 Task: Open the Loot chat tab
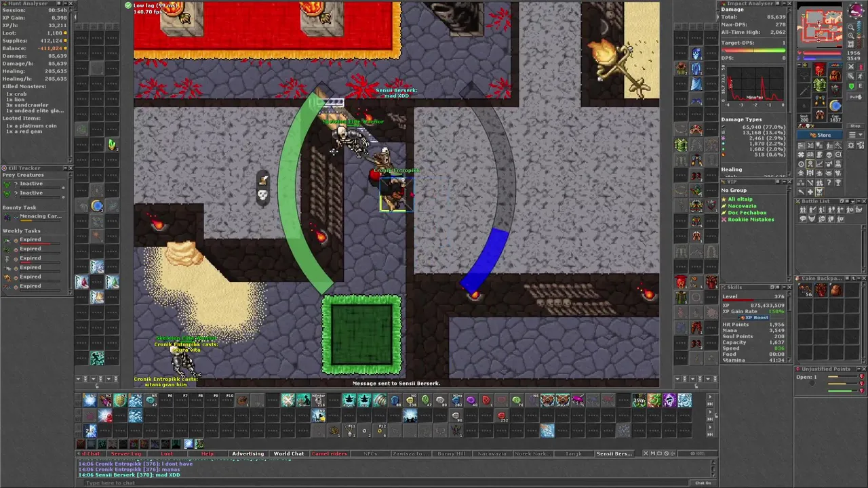point(167,453)
